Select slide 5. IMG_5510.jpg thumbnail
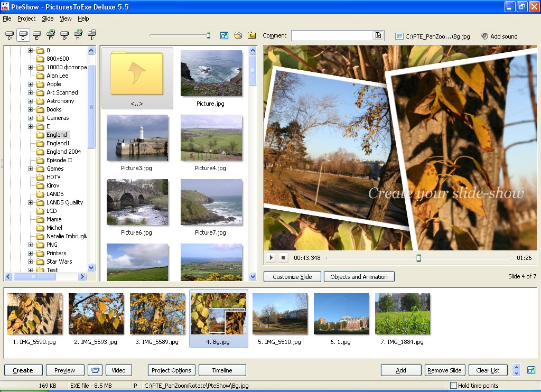Screen dimensions: 541x392 click(x=280, y=314)
